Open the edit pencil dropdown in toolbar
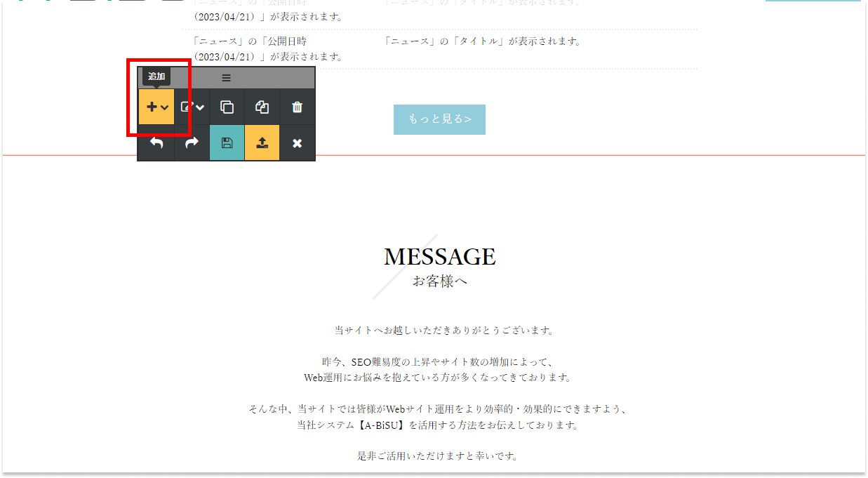868x478 pixels. click(x=192, y=107)
